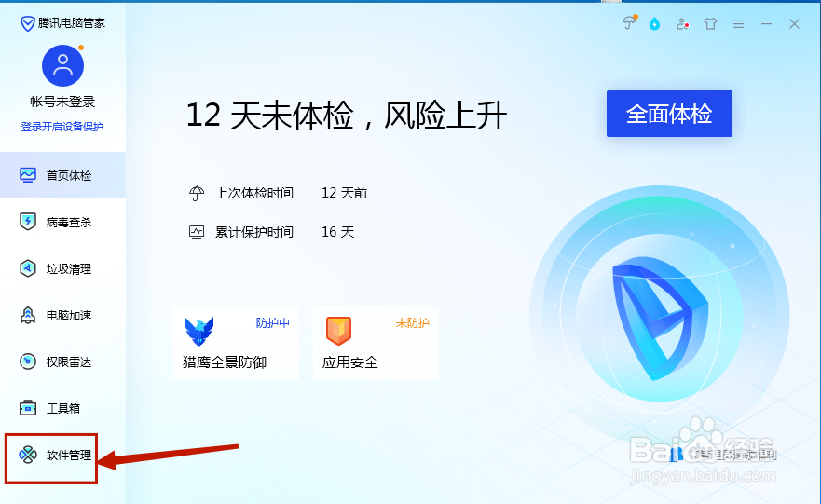Open the 工具箱 sidebar tab

62,408
